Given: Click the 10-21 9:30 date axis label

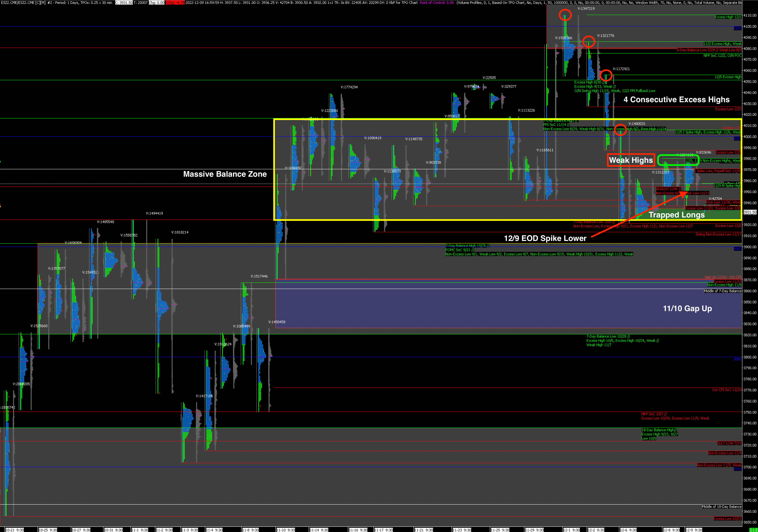Looking at the screenshot, I should pyautogui.click(x=15, y=530).
